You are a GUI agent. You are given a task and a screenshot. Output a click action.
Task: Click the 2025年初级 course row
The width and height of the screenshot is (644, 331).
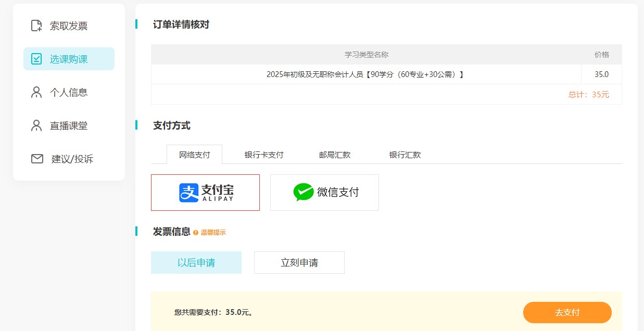click(366, 74)
